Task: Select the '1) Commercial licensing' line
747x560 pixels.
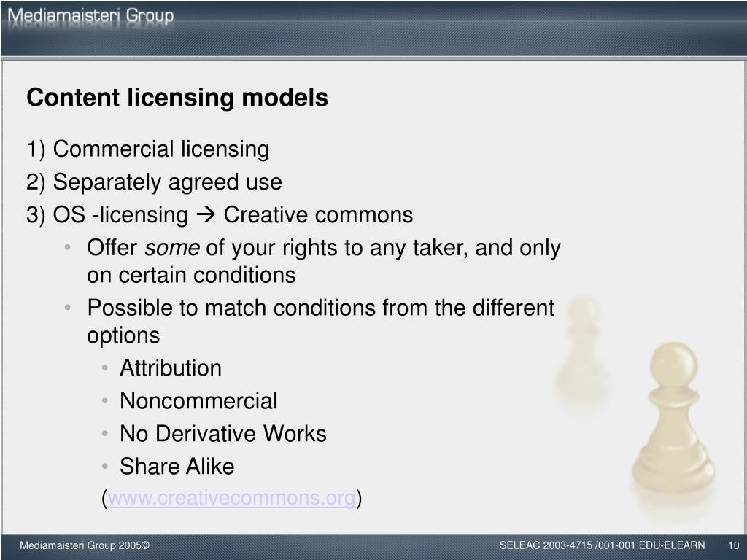Action: 148,149
